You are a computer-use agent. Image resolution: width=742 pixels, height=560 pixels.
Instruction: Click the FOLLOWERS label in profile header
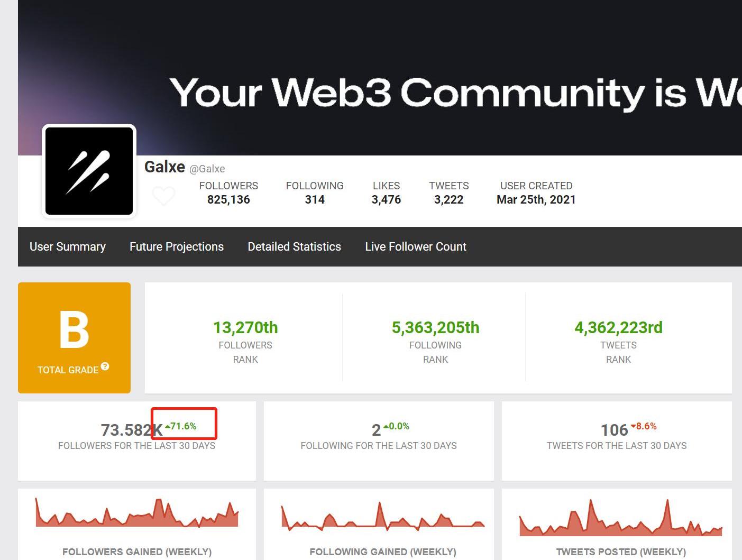[228, 186]
